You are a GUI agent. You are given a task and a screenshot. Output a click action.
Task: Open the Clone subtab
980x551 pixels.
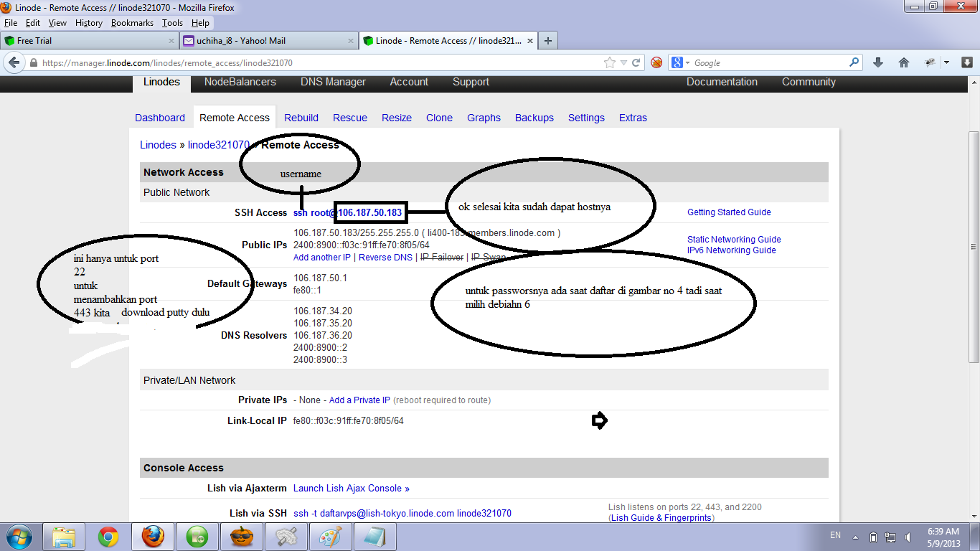[x=439, y=118]
